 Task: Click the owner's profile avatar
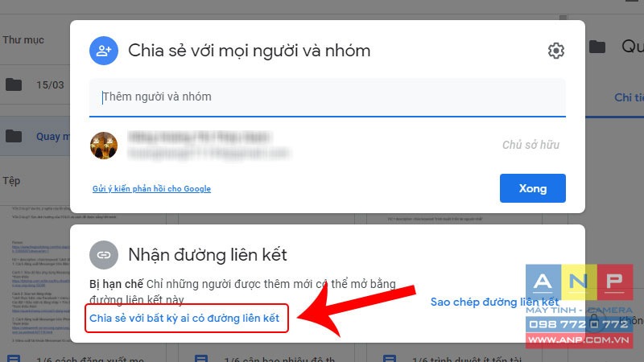coord(104,146)
